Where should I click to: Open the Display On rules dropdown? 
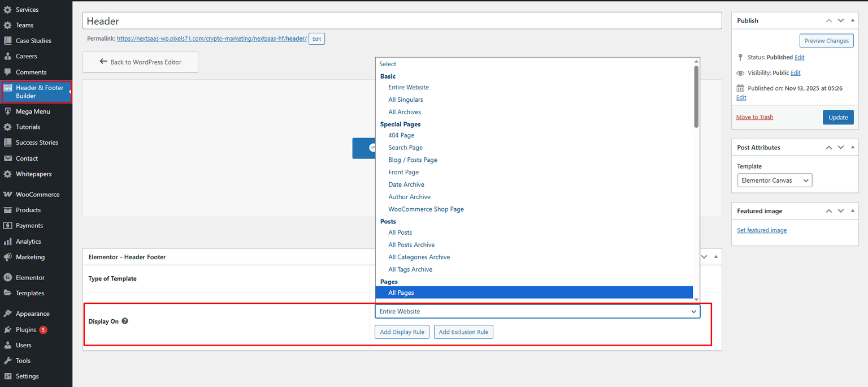coord(537,311)
